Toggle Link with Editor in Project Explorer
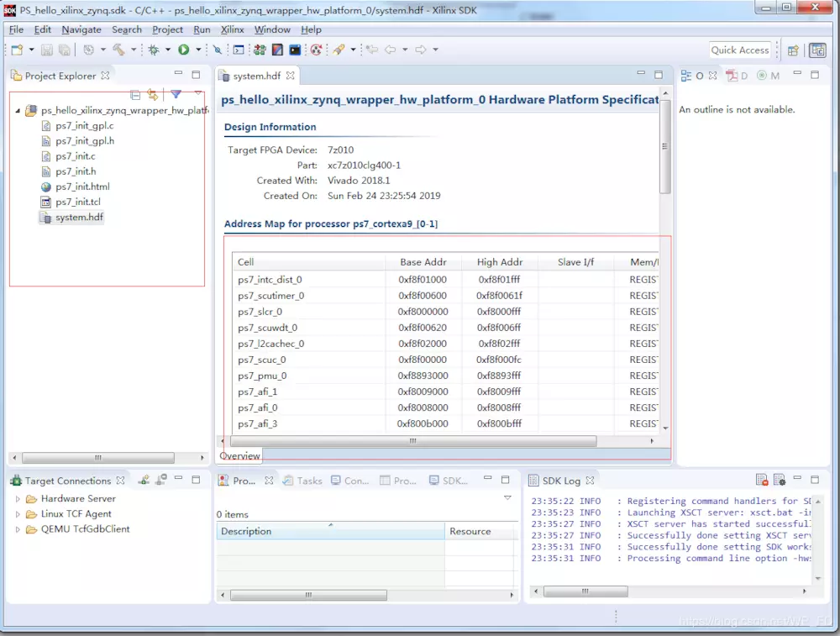 [152, 95]
